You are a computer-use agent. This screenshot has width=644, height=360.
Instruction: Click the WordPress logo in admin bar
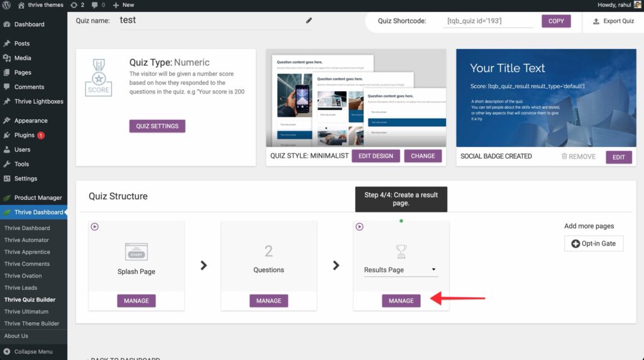(x=8, y=4)
